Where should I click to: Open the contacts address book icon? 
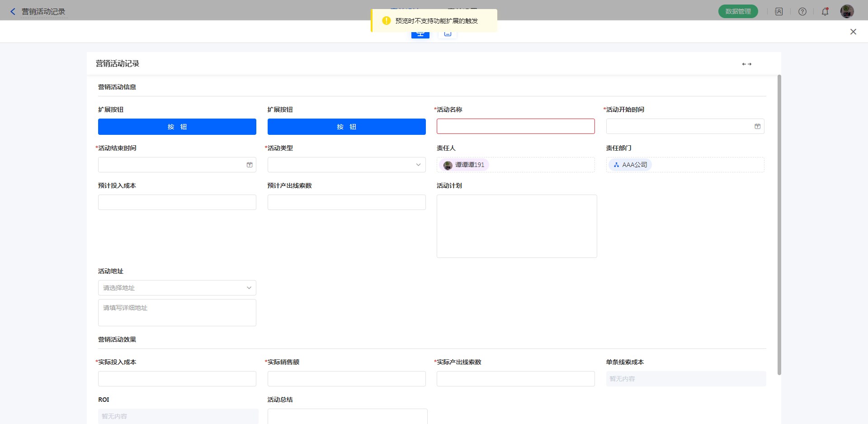click(x=778, y=12)
